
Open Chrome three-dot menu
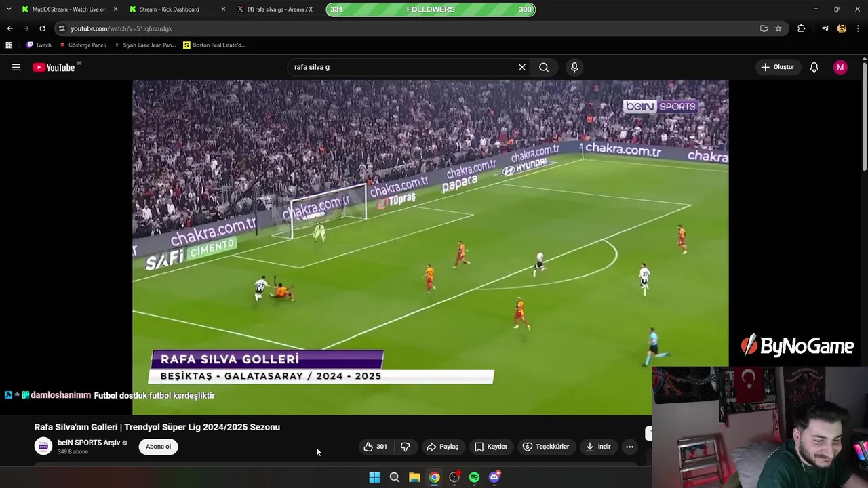click(859, 28)
